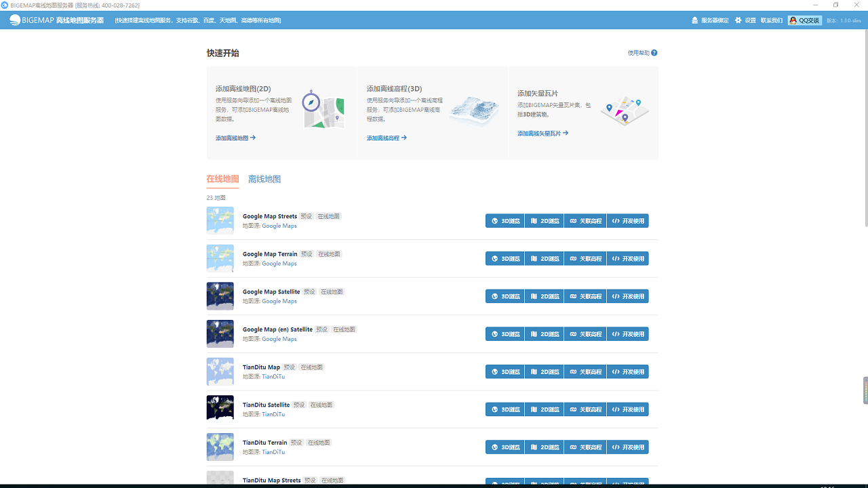
Task: Open 3D浏览 for Google Map Streets
Action: (x=505, y=221)
